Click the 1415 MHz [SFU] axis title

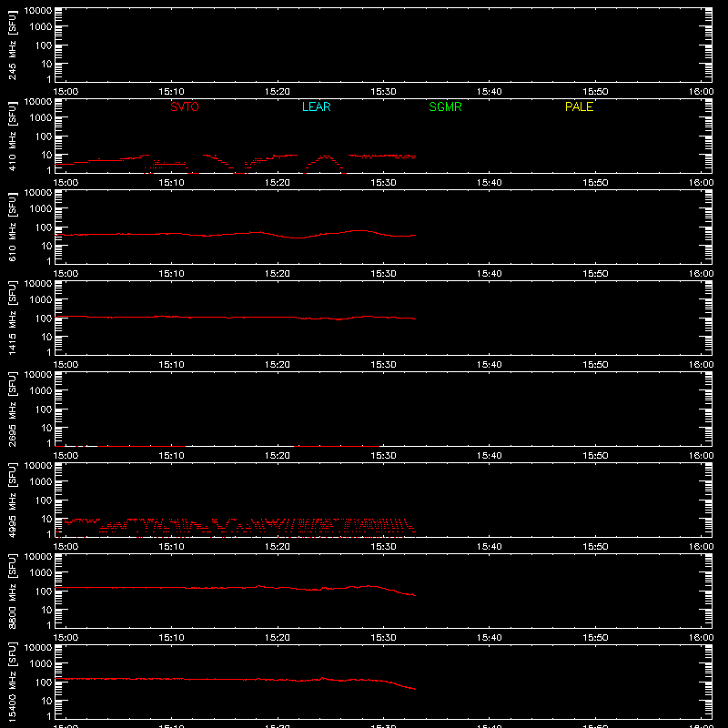[12, 318]
